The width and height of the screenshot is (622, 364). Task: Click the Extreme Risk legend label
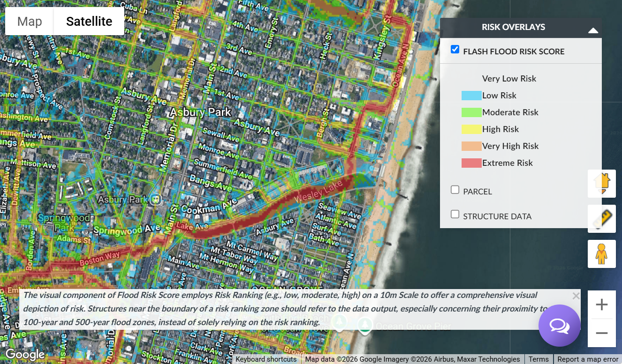tap(508, 163)
